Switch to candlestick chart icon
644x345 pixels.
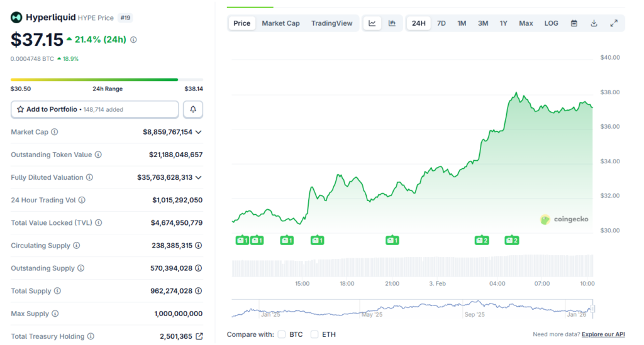tap(392, 23)
